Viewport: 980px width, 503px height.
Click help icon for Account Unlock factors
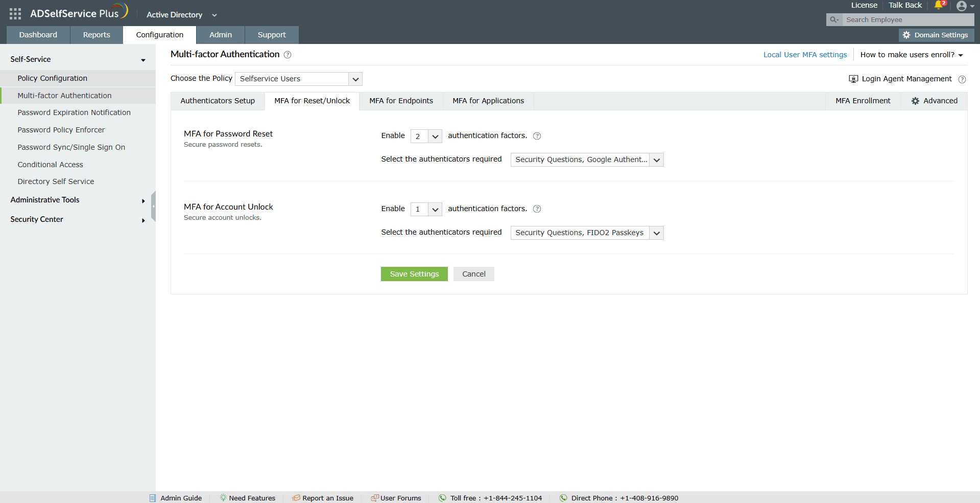[537, 209]
